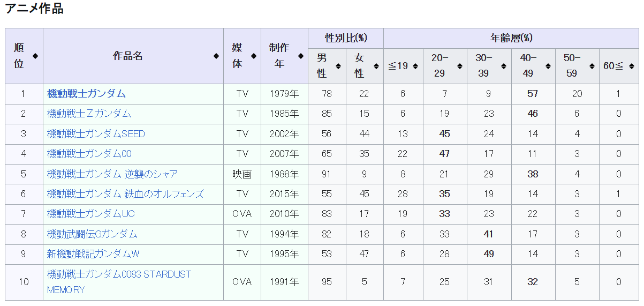Sort by 30–39 age group arrows

click(504, 66)
